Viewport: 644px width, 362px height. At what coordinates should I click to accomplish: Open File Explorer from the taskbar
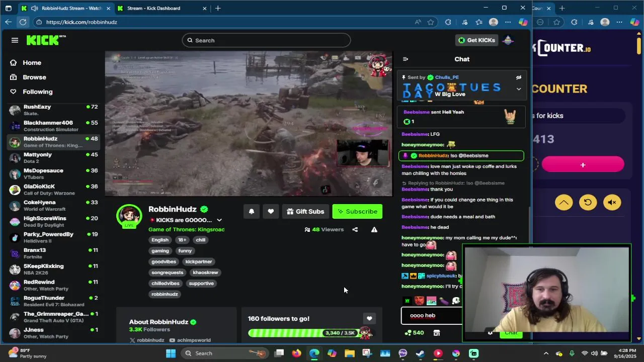349,353
